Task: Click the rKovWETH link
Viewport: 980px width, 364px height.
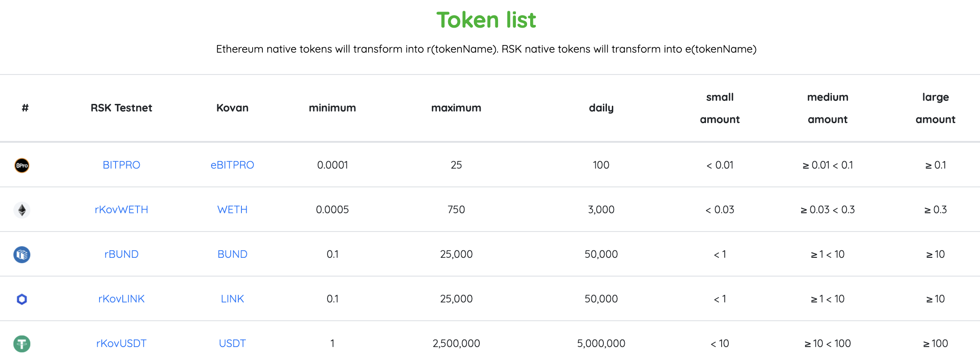Action: coord(121,210)
